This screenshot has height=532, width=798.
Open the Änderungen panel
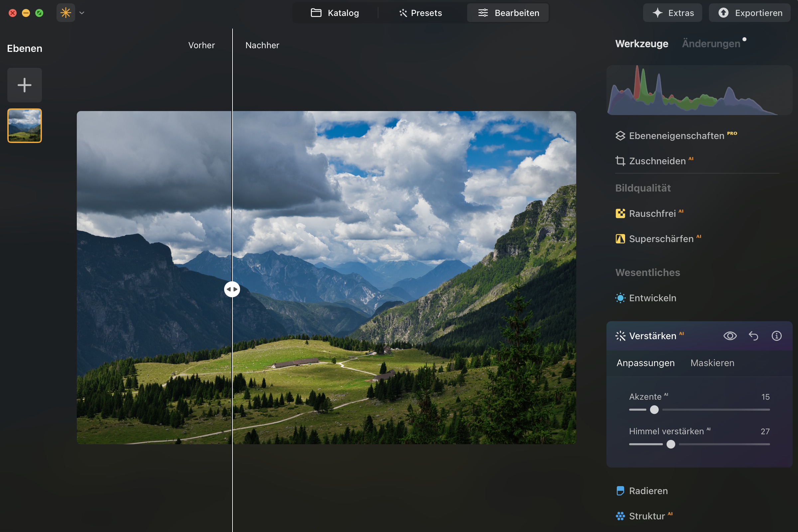click(x=711, y=44)
